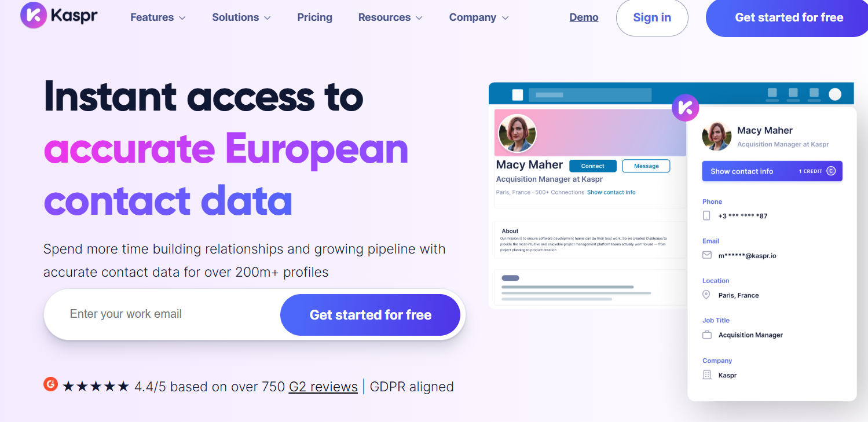Image resolution: width=868 pixels, height=422 pixels.
Task: Click the G2 reviews link
Action: 323,387
